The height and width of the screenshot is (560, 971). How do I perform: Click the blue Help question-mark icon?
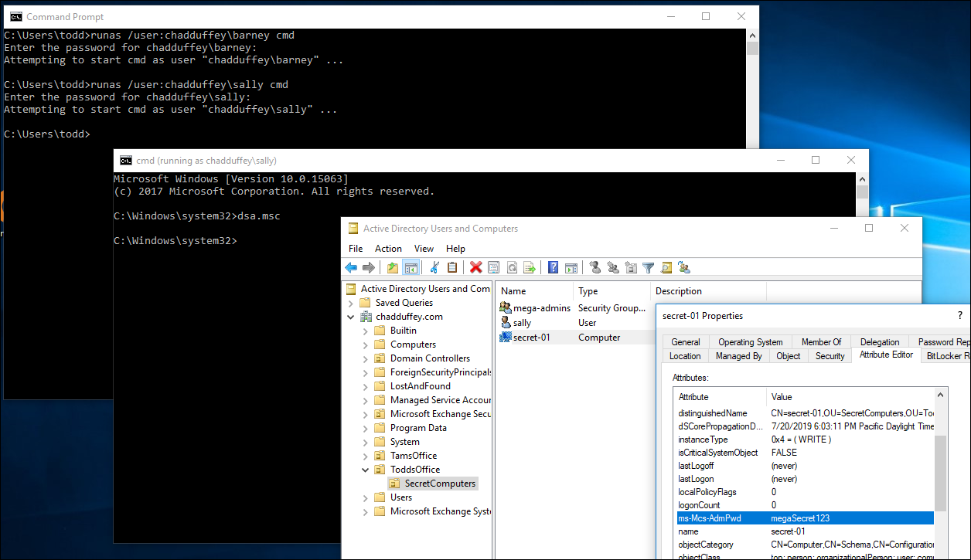point(553,267)
